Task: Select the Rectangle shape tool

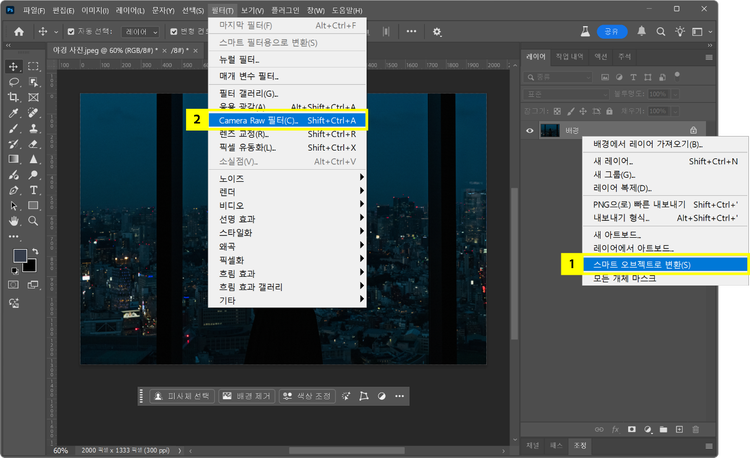Action: 33,206
